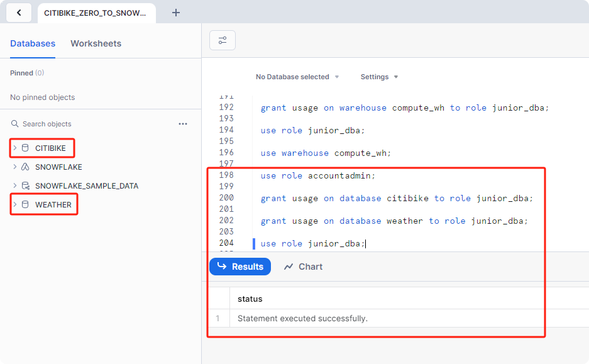Viewport: 589px width, 364px height.
Task: Switch to the Databases tab
Action: pos(33,43)
